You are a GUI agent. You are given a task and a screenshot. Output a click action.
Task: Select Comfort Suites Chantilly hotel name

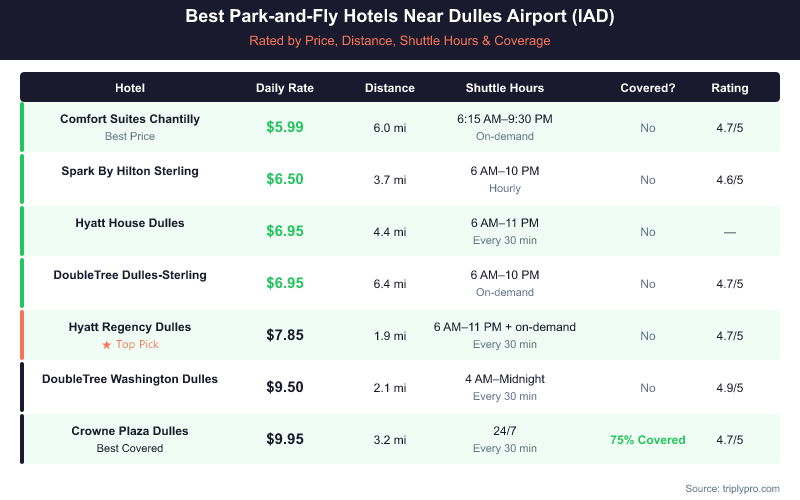tap(130, 119)
